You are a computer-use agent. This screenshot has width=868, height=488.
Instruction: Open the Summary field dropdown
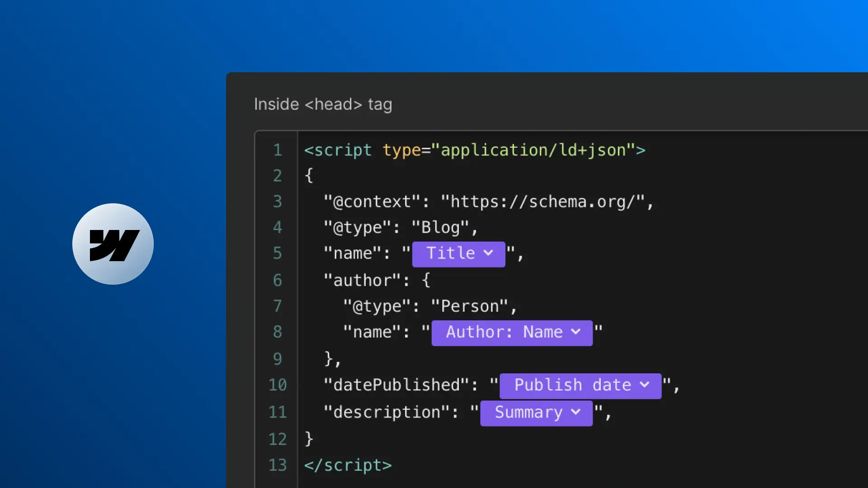tap(537, 413)
